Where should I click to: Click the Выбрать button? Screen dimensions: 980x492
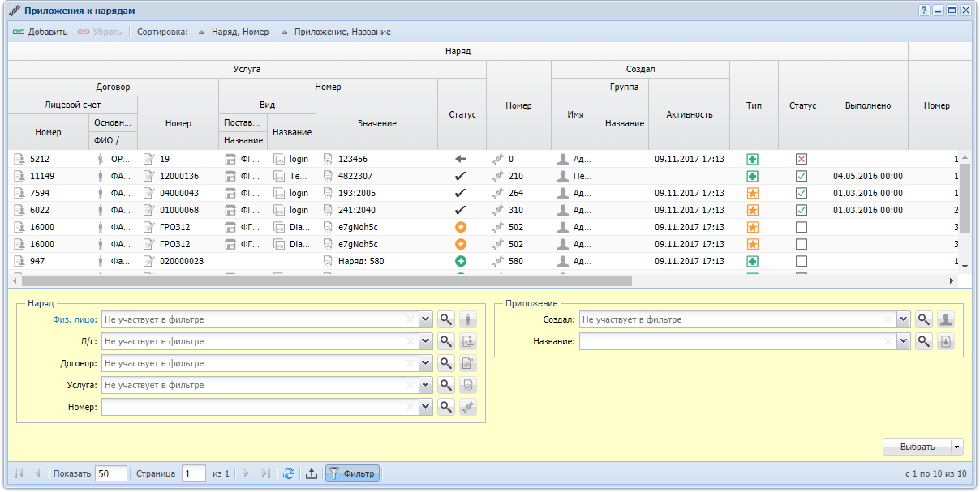(x=918, y=447)
